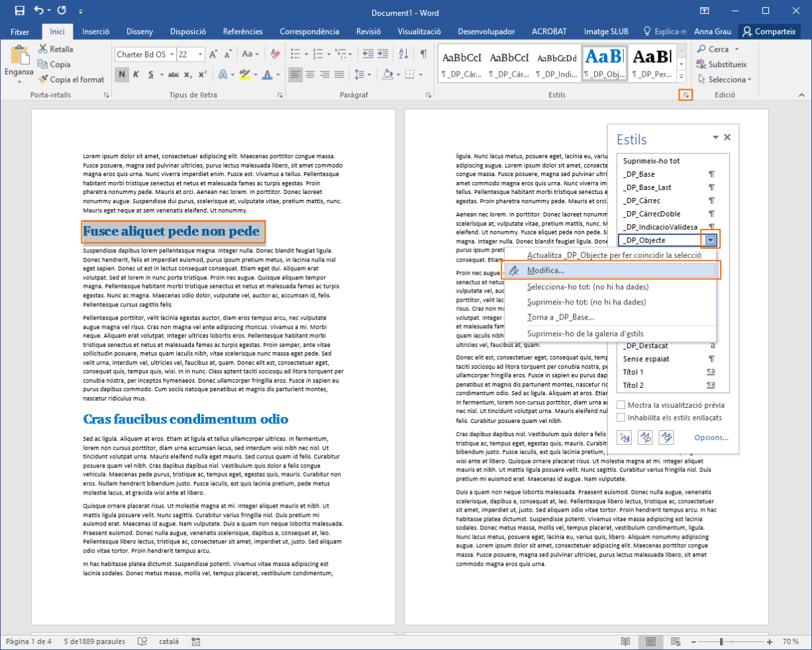Click the Copia el format paintbrush
This screenshot has width=812, height=650.
(x=71, y=79)
